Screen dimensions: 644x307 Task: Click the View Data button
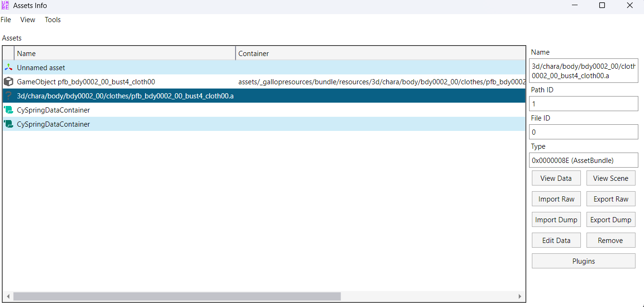tap(556, 178)
